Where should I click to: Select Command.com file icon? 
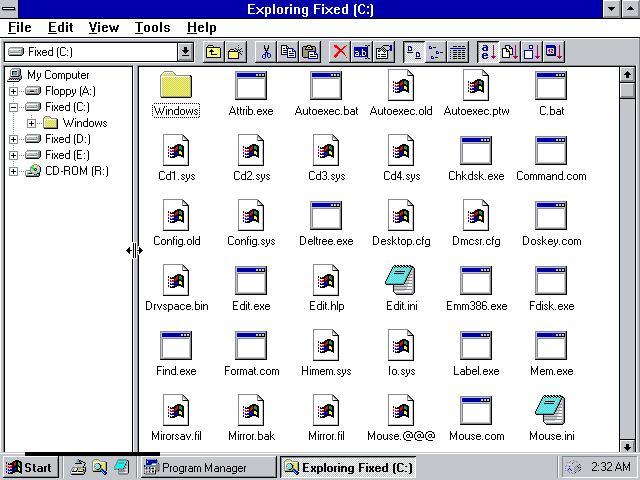[551, 150]
